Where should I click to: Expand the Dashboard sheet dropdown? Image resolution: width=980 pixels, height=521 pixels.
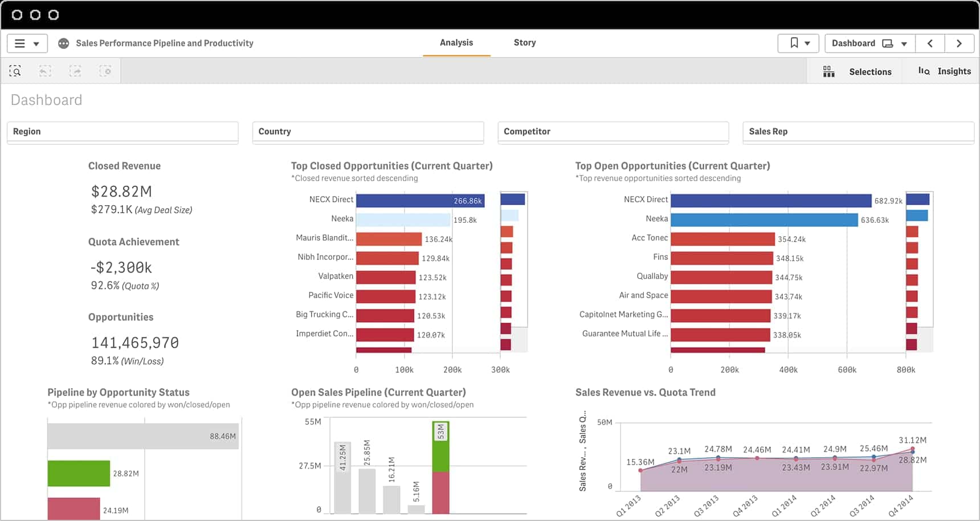[869, 43]
